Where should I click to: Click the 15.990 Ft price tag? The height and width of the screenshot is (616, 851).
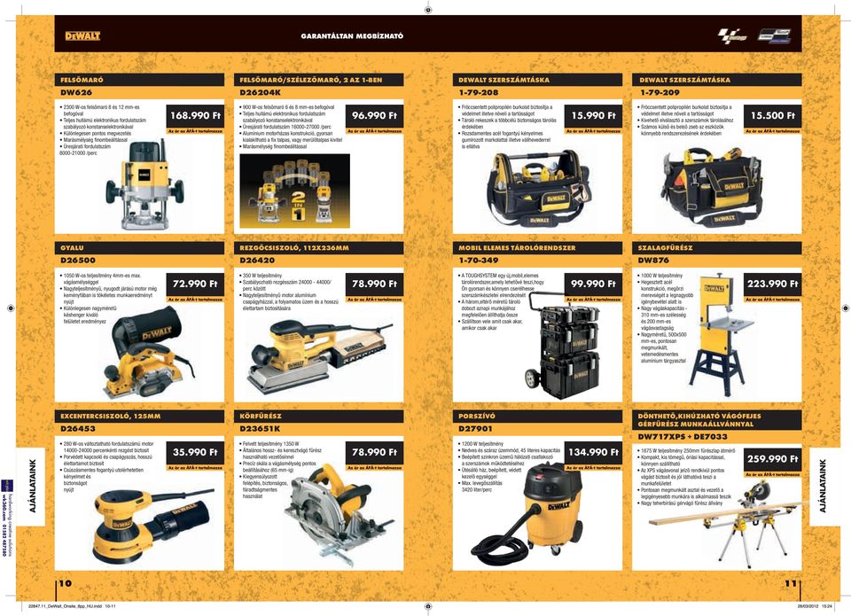click(593, 115)
